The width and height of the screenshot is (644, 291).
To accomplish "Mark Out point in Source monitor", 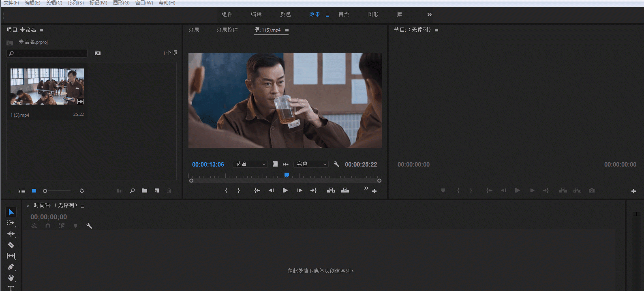I will click(239, 190).
